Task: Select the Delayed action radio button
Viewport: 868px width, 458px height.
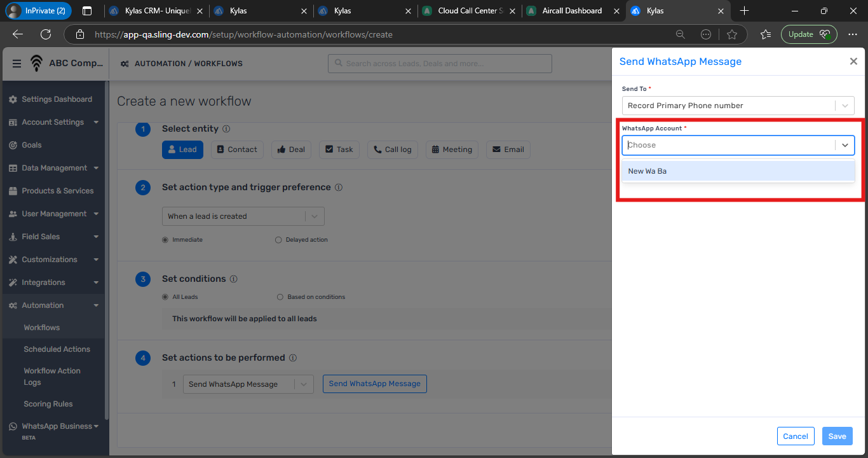Action: pos(278,240)
